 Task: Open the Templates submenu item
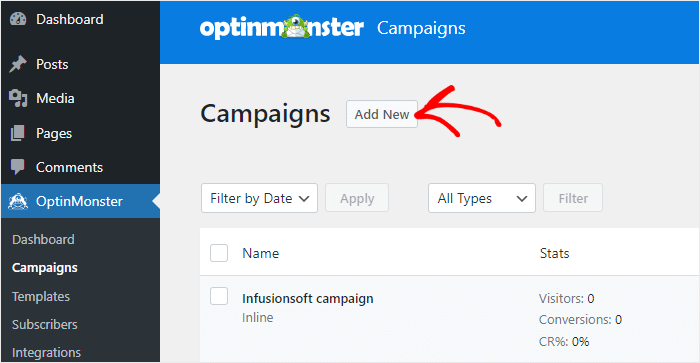coord(41,296)
